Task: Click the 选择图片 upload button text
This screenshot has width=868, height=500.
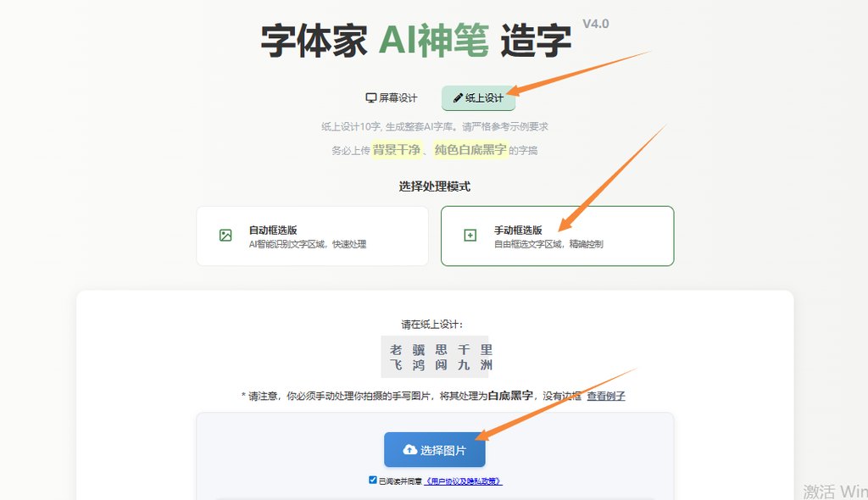Action: (x=442, y=450)
